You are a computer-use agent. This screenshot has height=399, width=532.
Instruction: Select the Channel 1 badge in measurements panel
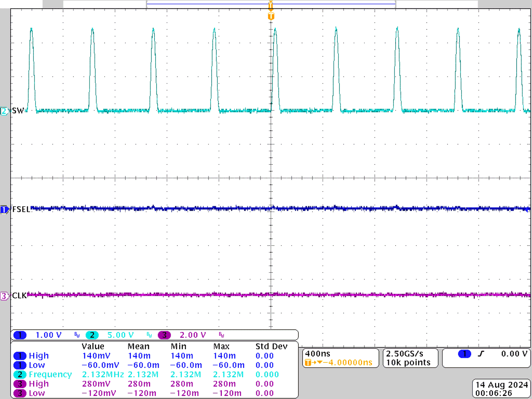pos(19,355)
